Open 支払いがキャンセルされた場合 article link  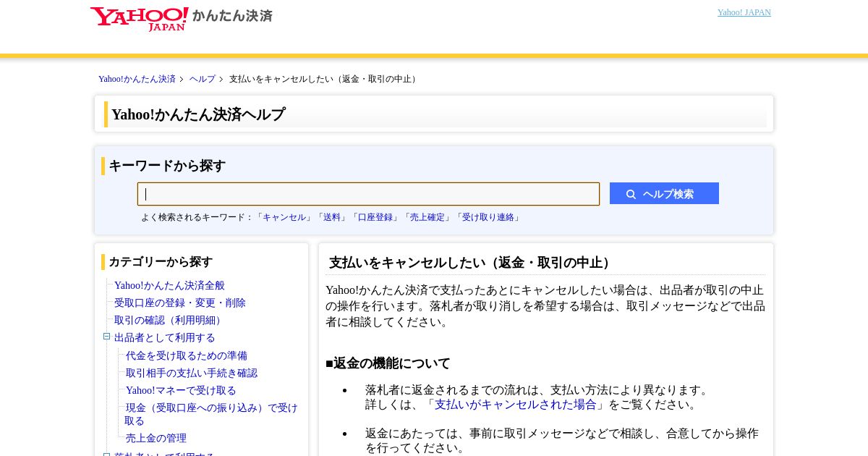point(516,405)
